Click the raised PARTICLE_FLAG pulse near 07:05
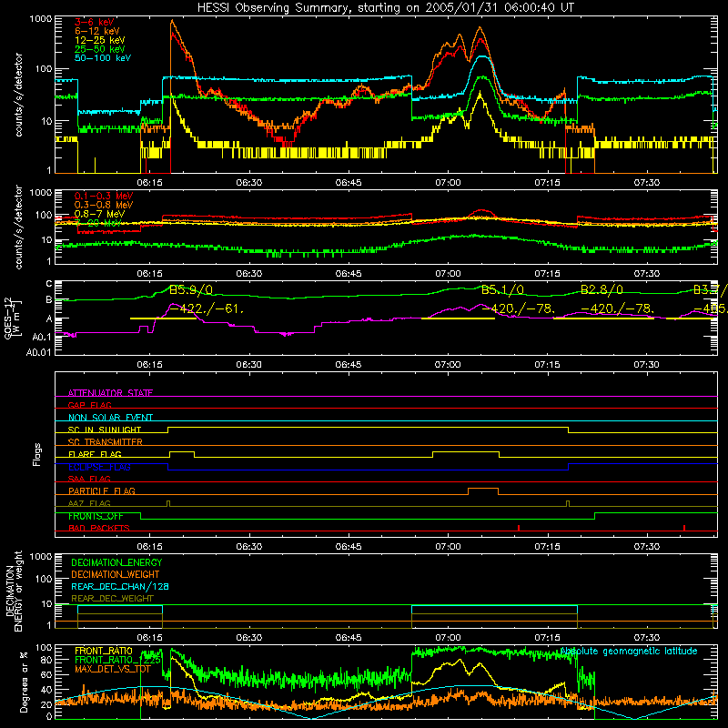 pos(483,491)
